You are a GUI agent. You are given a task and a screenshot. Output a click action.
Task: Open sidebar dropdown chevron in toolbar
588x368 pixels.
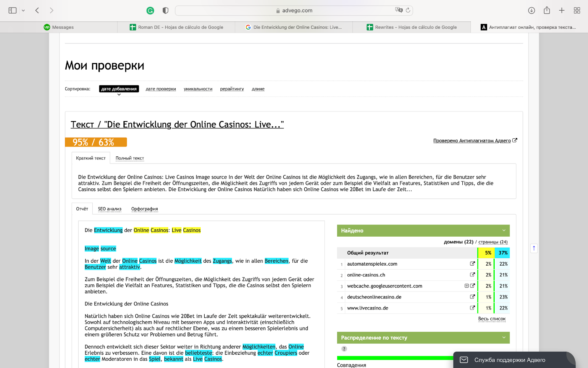pos(23,11)
